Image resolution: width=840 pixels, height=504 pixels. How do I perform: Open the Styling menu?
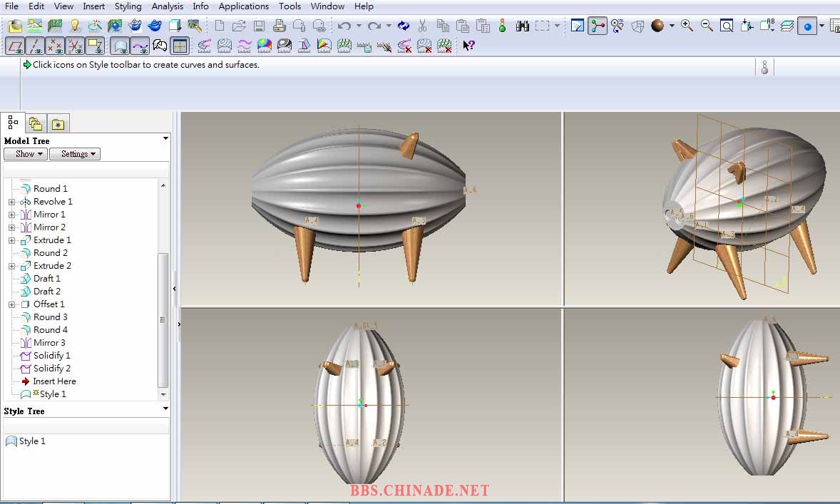tap(128, 6)
